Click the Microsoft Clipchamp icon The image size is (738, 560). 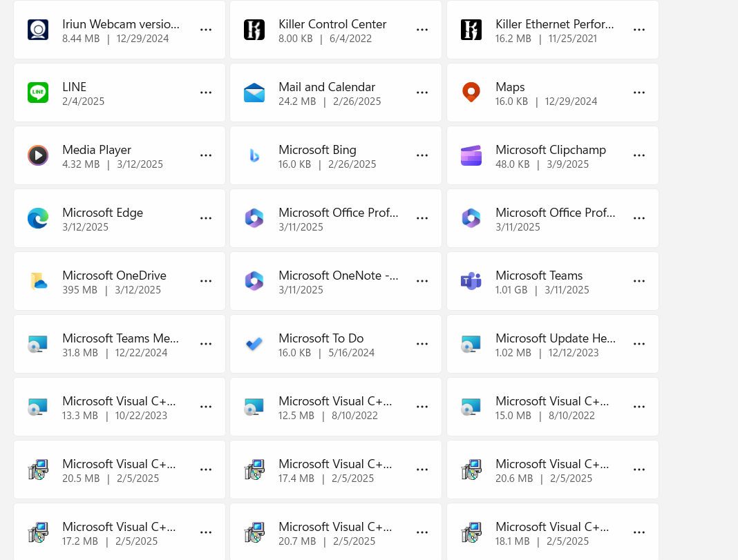pyautogui.click(x=471, y=155)
